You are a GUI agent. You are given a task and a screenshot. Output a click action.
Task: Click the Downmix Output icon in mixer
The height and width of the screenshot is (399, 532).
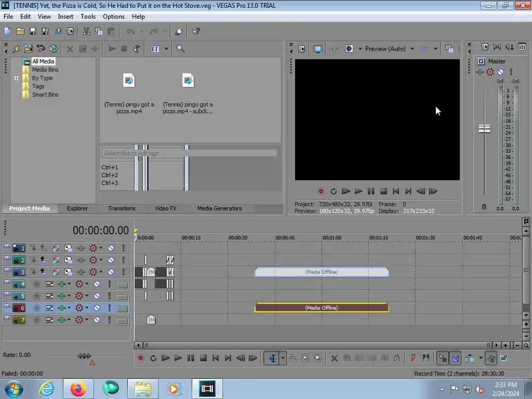coord(497,47)
